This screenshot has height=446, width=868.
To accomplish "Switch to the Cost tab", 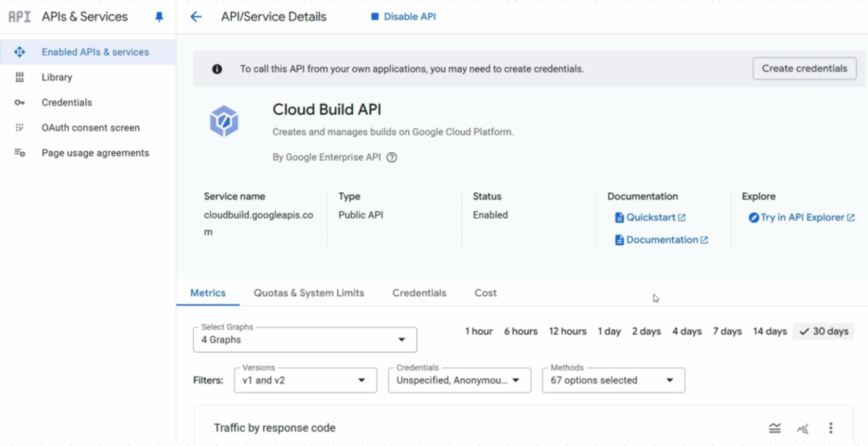I will [x=485, y=293].
